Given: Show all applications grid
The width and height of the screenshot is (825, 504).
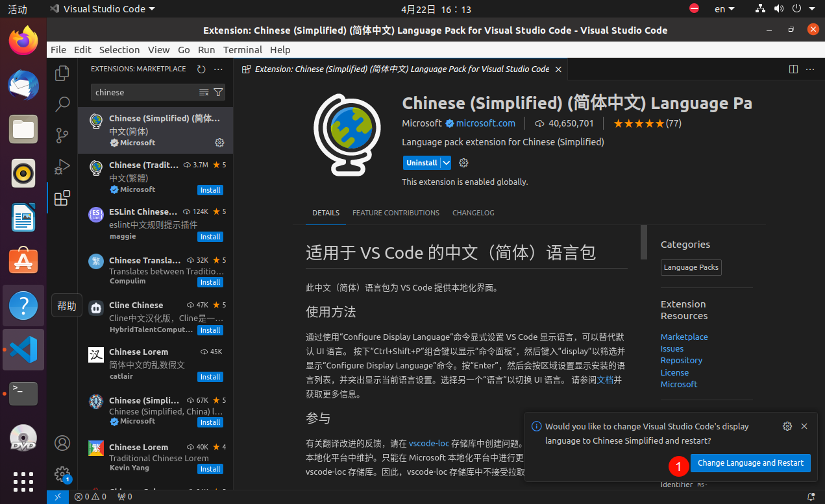Looking at the screenshot, I should [23, 481].
